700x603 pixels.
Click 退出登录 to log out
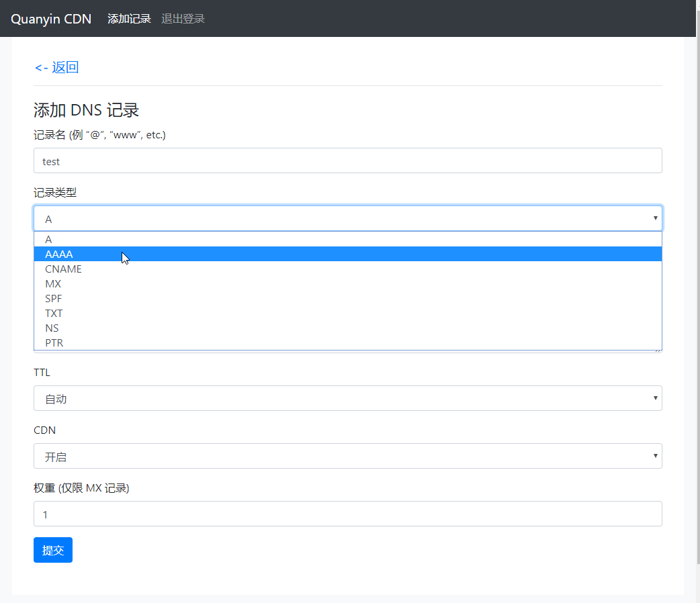183,19
